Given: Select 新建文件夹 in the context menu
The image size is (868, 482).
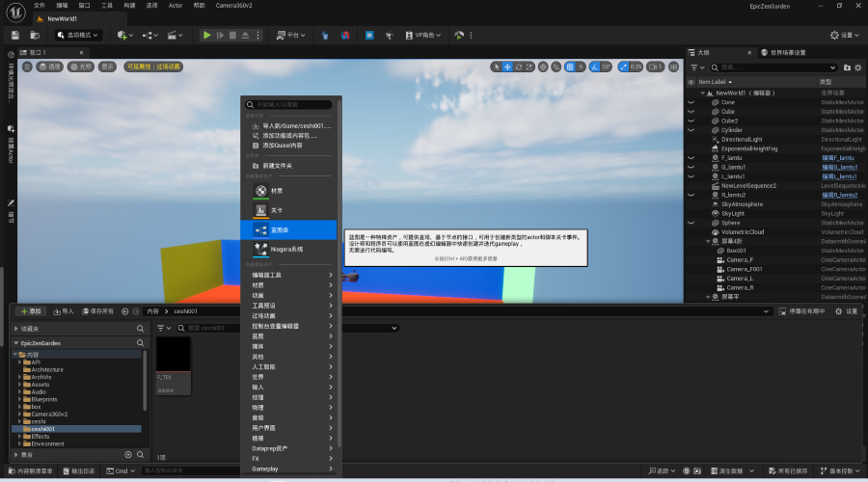Looking at the screenshot, I should [288, 166].
